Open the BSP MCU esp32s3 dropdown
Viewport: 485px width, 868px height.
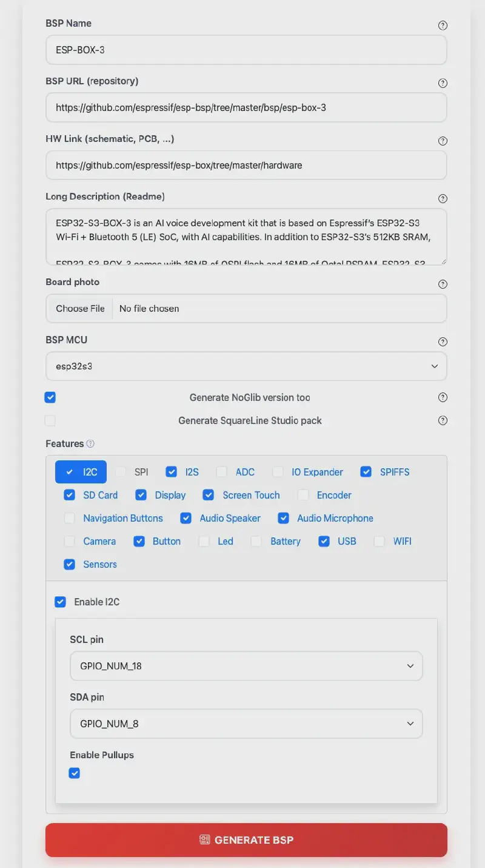tap(246, 366)
